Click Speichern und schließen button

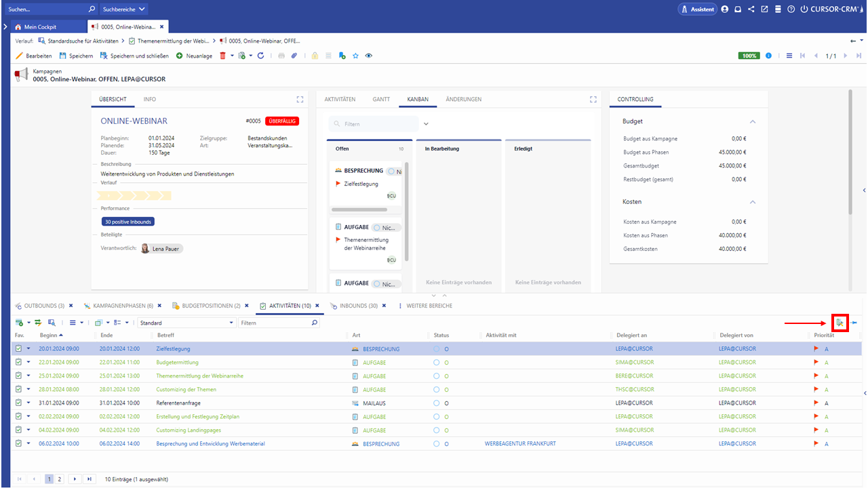134,56
